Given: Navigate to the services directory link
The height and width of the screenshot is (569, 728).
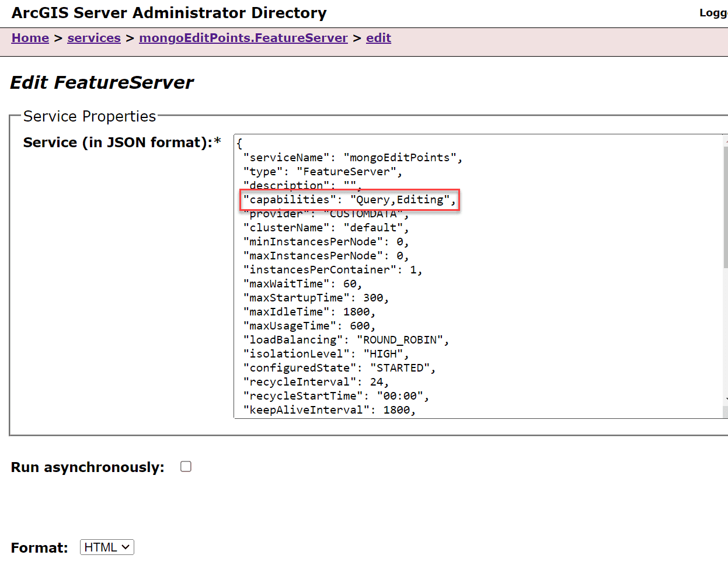Looking at the screenshot, I should [x=93, y=37].
